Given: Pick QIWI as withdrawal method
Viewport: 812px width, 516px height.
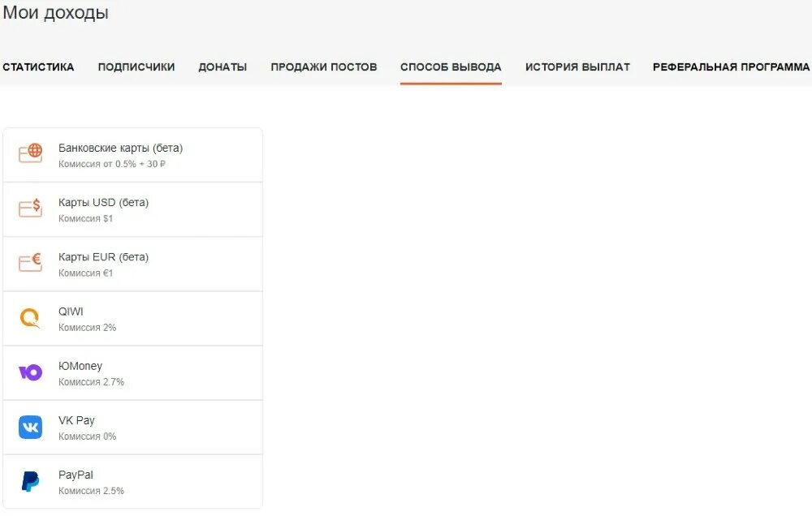Looking at the screenshot, I should pyautogui.click(x=133, y=318).
